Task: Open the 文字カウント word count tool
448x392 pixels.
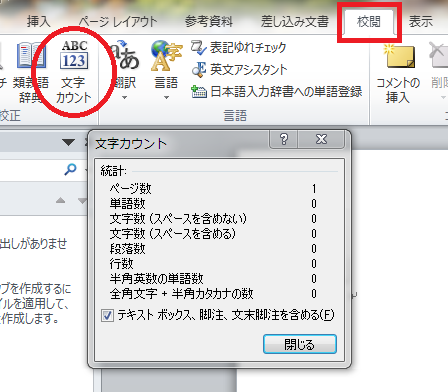Action: click(x=74, y=72)
